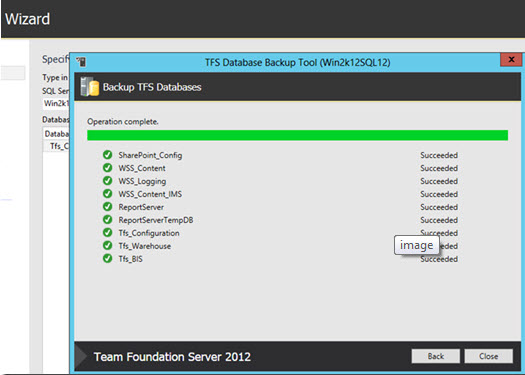This screenshot has height=375, width=525.
Task: Click the Close button in the footer
Action: (x=489, y=356)
